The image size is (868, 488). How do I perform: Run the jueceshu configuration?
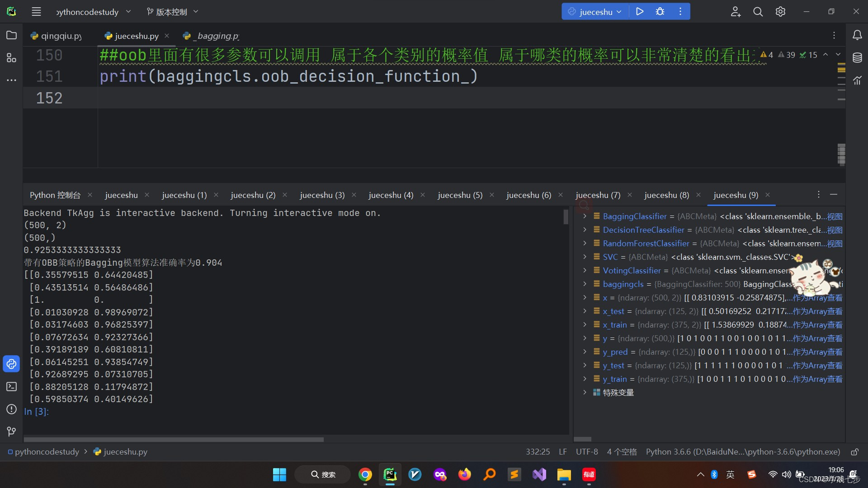coord(639,12)
